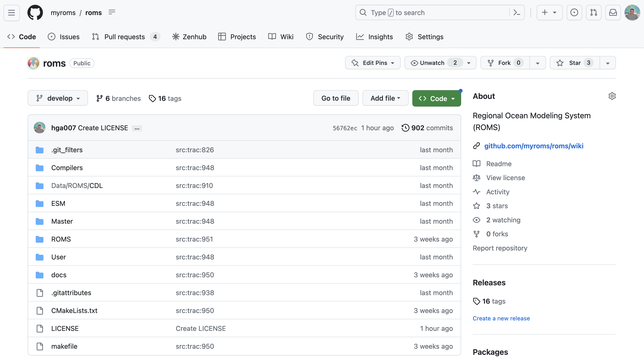Star the roms repository

(x=575, y=63)
